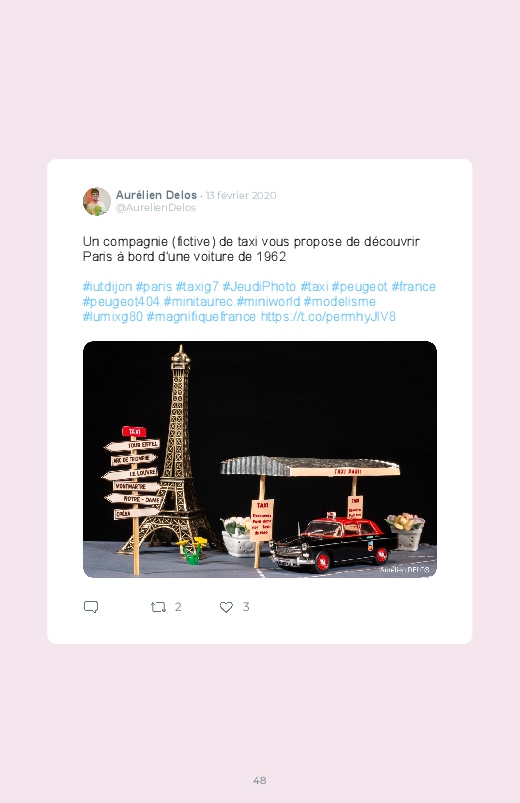Open the #iutdijon hashtag
This screenshot has height=803, width=520.
click(108, 286)
